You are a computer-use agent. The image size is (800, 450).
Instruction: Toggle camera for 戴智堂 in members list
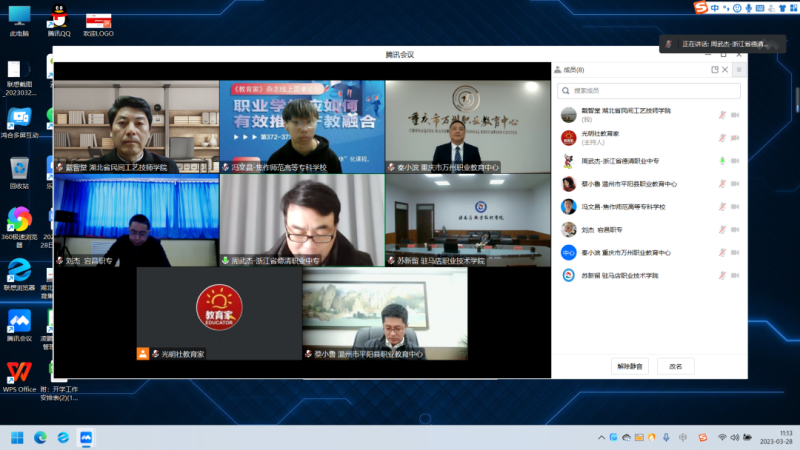tap(735, 115)
